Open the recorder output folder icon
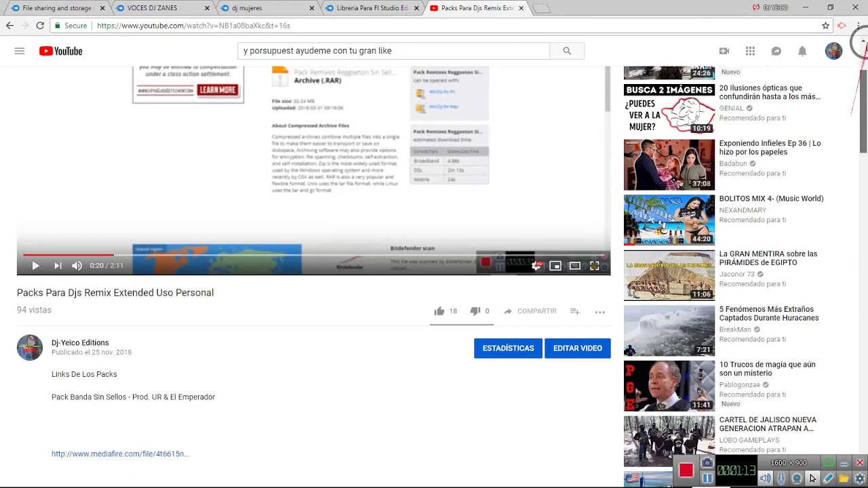 coord(844,479)
